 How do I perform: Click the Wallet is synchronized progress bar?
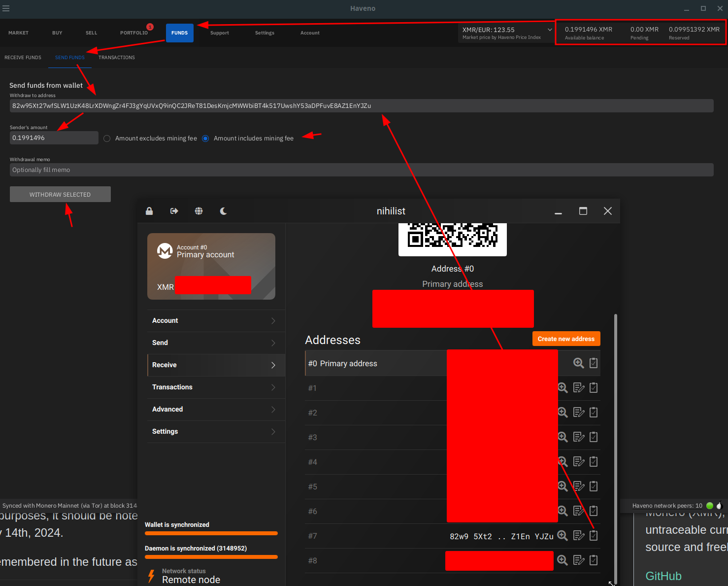pos(211,533)
